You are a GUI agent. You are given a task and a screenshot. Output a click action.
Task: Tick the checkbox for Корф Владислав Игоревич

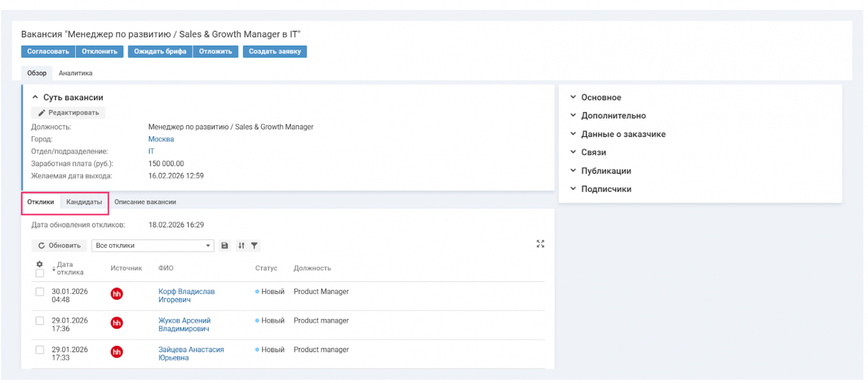[40, 292]
